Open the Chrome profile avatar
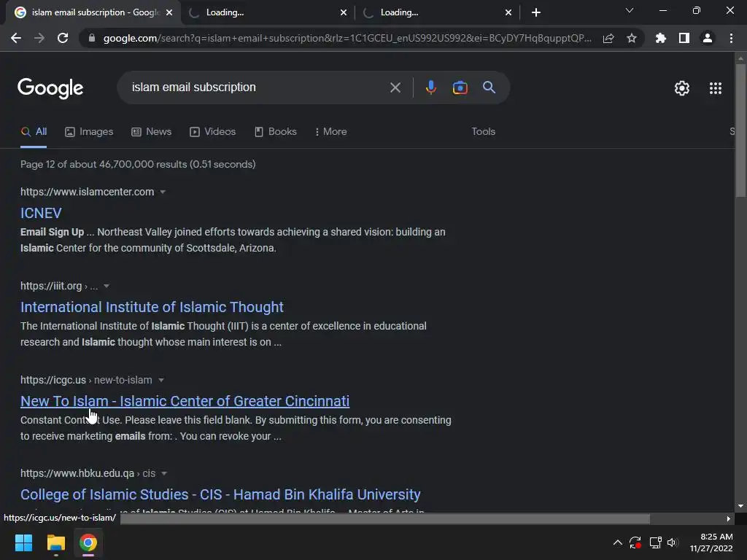Screen dimensions: 747x560 tap(708, 38)
